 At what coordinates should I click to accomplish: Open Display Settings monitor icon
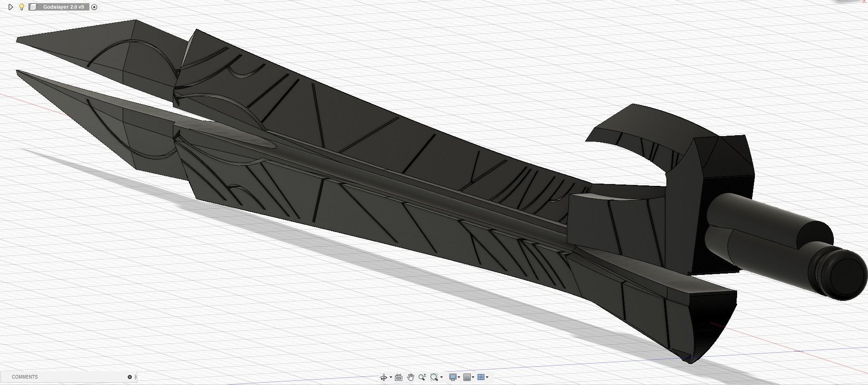click(x=453, y=377)
